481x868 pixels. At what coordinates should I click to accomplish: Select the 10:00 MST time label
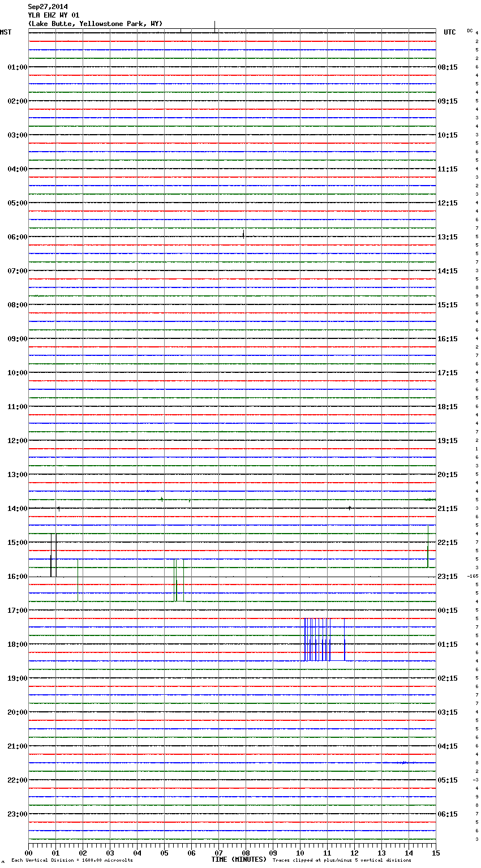click(17, 373)
